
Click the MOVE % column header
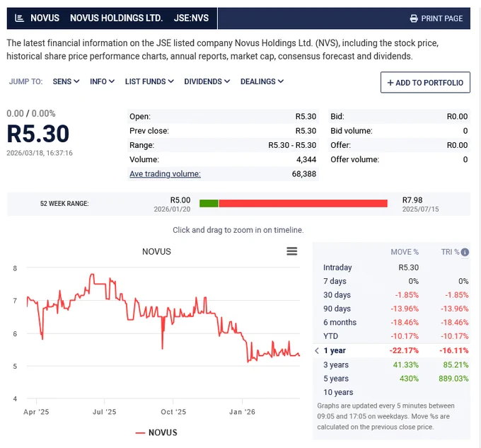pyautogui.click(x=405, y=252)
